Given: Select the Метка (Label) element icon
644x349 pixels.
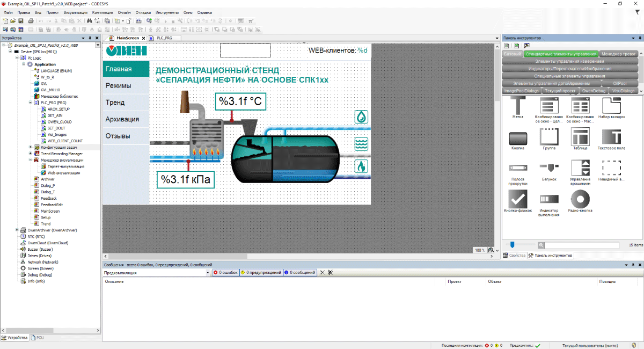Looking at the screenshot, I should pyautogui.click(x=518, y=106).
